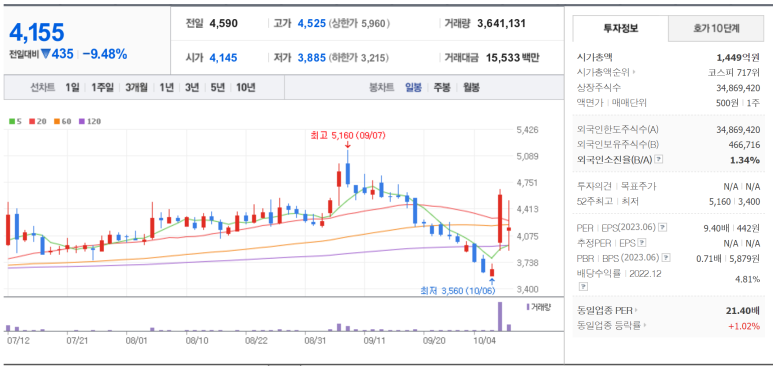Click the 하한가 3,215 text
773x366 pixels.
358,58
